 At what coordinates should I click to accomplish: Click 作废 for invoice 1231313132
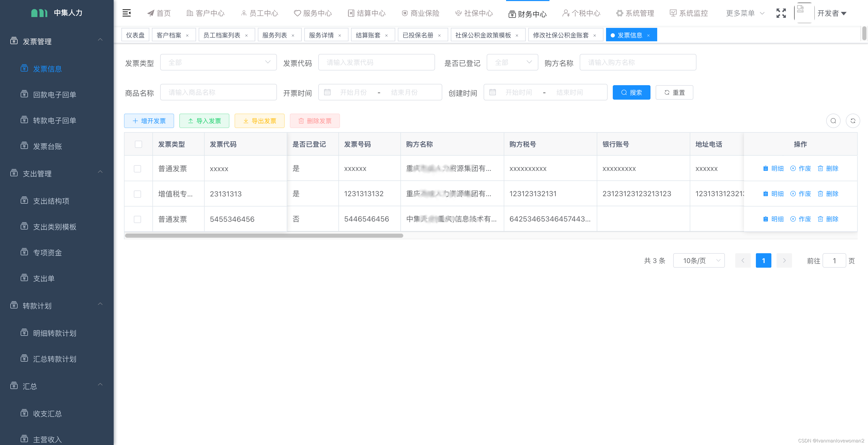pos(801,194)
